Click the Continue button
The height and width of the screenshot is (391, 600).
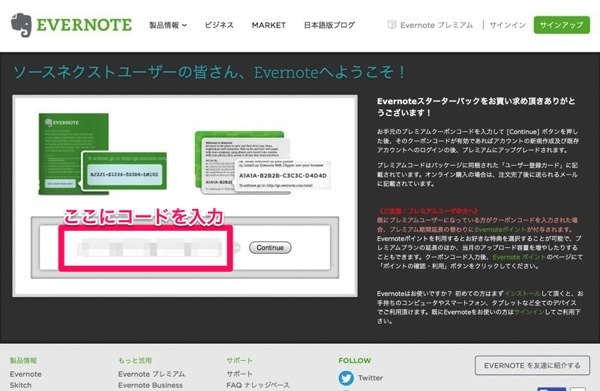click(270, 248)
